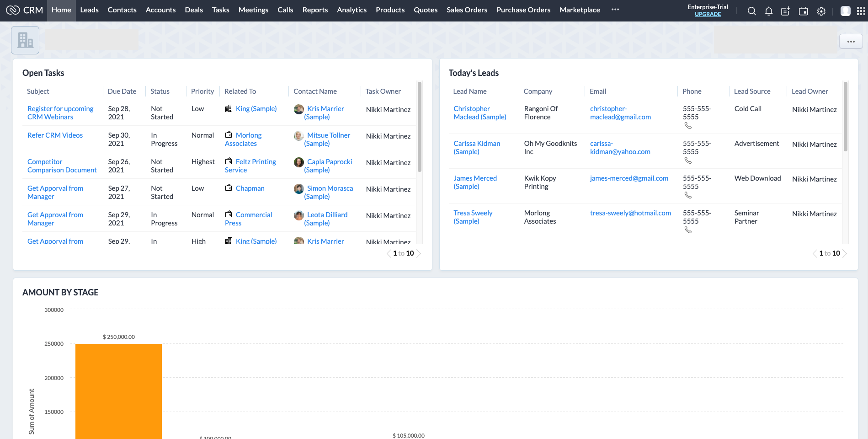Click the user profile avatar
868x439 pixels.
point(846,11)
